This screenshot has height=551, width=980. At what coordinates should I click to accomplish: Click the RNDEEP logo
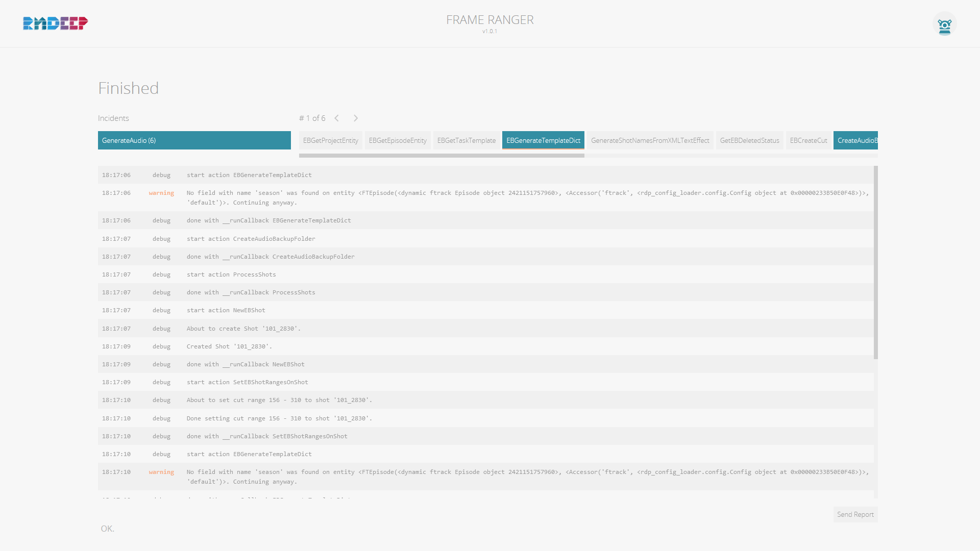tap(55, 23)
